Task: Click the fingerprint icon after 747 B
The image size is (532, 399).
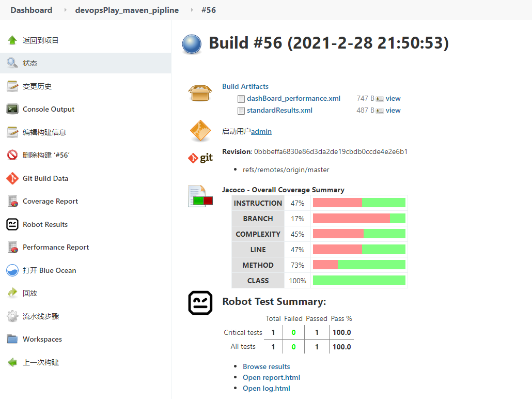Action: click(380, 99)
